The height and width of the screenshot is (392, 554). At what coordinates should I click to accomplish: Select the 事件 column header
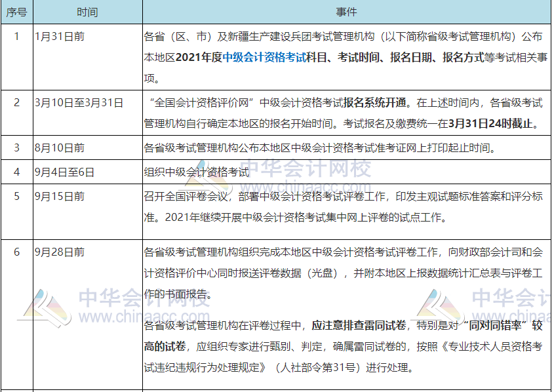(347, 10)
